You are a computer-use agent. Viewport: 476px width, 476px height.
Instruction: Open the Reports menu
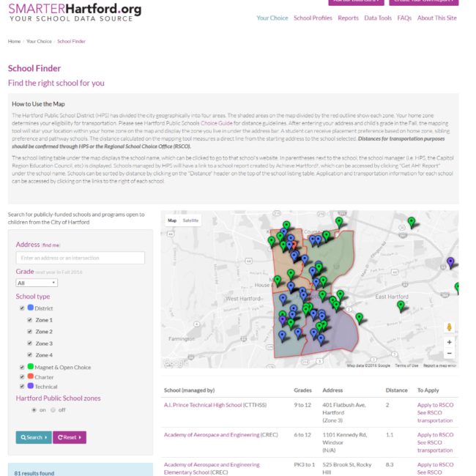pyautogui.click(x=348, y=18)
